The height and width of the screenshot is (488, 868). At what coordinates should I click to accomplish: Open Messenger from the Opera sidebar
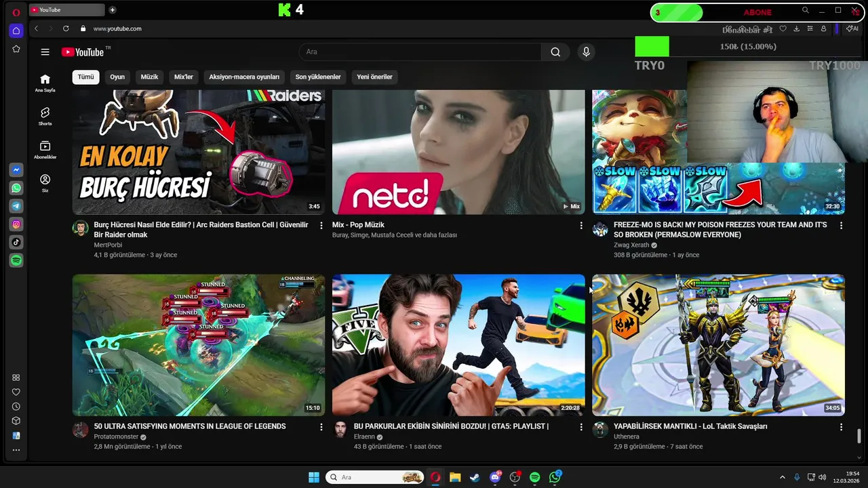(x=16, y=169)
